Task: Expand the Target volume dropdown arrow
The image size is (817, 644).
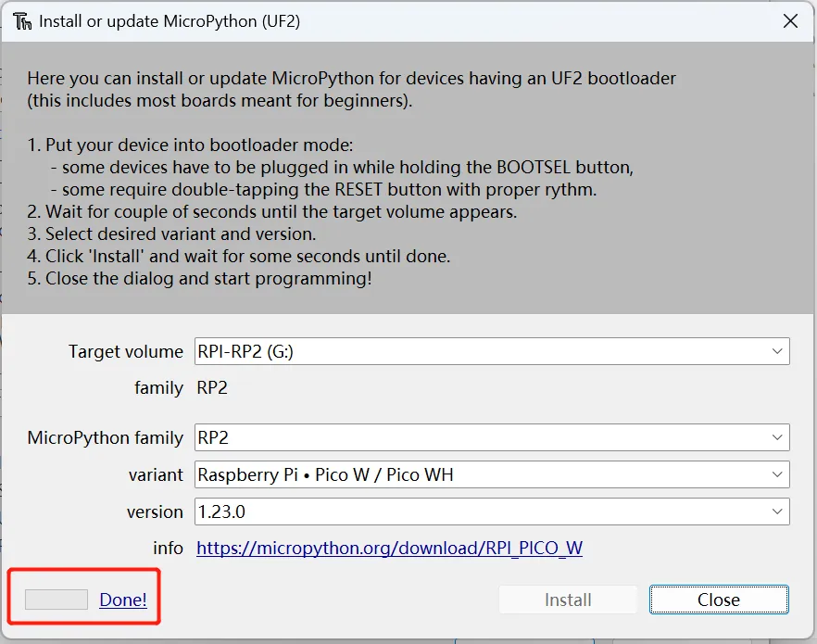Action: coord(776,351)
